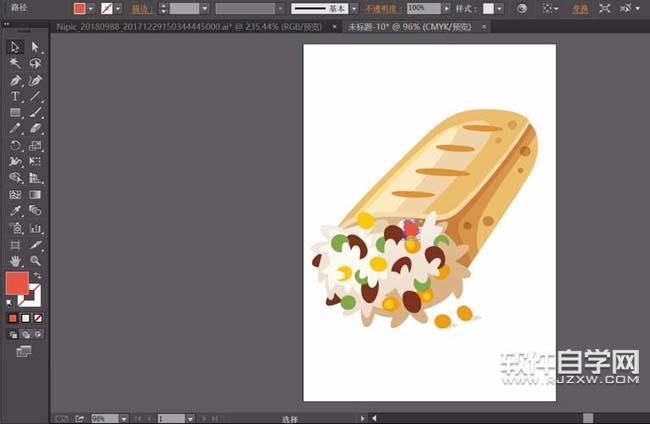Click the style swatch in control bar
Image resolution: width=650 pixels, height=424 pixels.
coord(488,8)
